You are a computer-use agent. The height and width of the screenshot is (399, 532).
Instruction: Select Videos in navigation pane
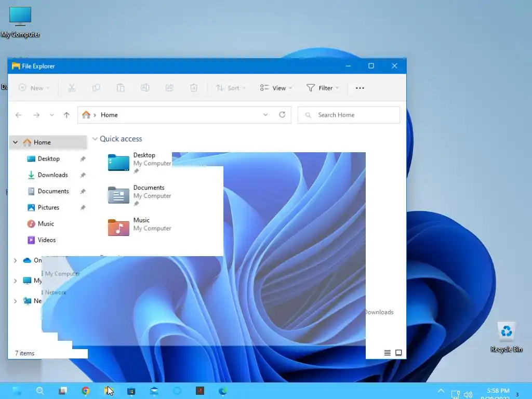pos(46,240)
